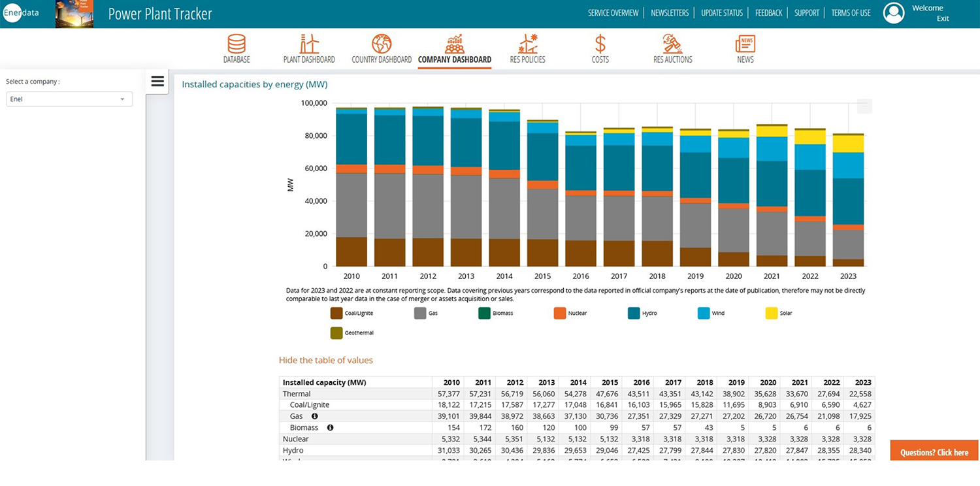Screen dimensions: 980x486
Task: Click Thermal 2010 value 57,377
Action: click(x=449, y=394)
